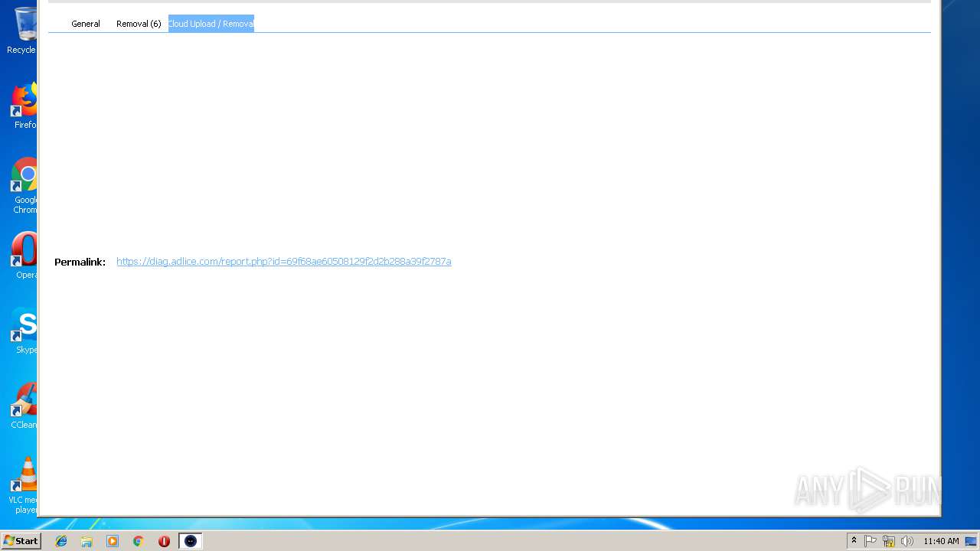Open Windows Media Player taskbar icon
The width and height of the screenshot is (980, 551).
[113, 541]
